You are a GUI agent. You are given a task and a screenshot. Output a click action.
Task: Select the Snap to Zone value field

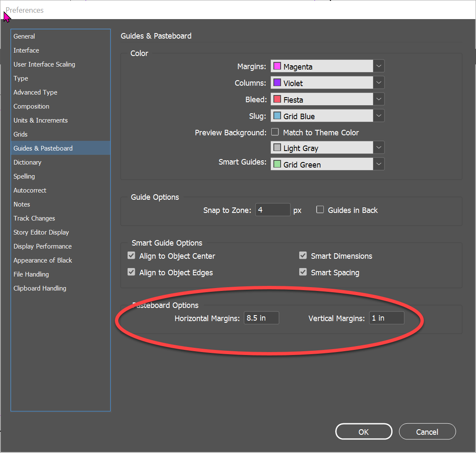coord(273,210)
